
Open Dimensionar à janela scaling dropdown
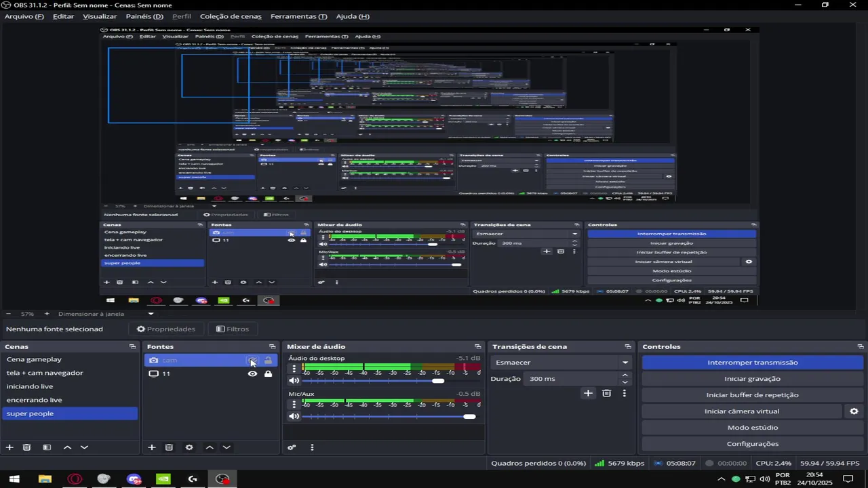(x=106, y=314)
